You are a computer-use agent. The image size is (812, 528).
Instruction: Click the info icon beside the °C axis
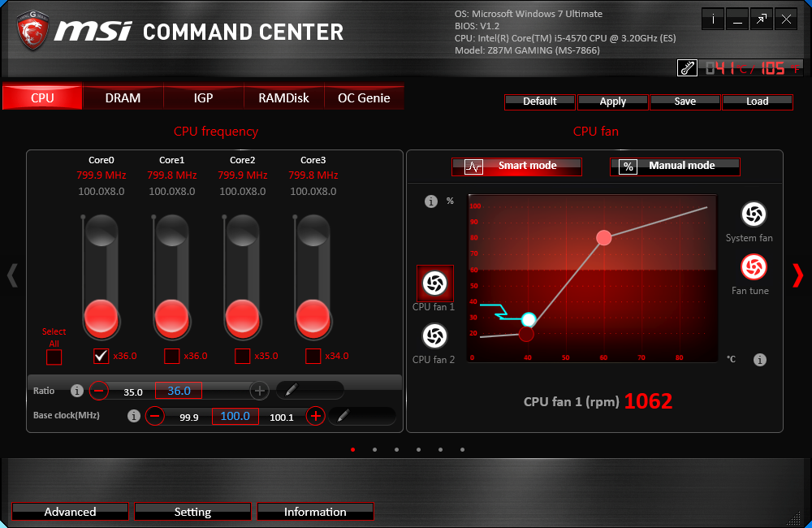click(x=760, y=360)
